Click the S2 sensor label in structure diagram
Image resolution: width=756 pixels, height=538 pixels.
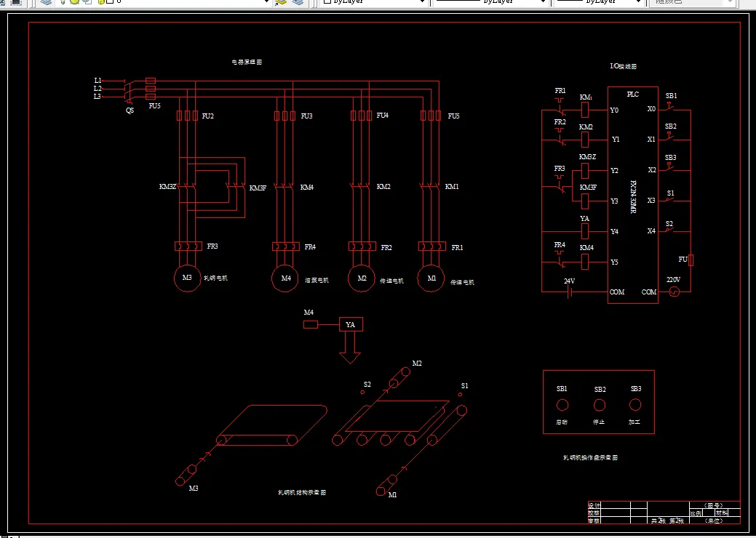367,385
